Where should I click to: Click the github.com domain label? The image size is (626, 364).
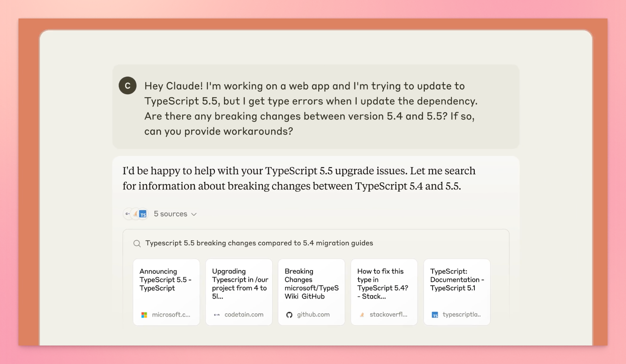pyautogui.click(x=313, y=314)
